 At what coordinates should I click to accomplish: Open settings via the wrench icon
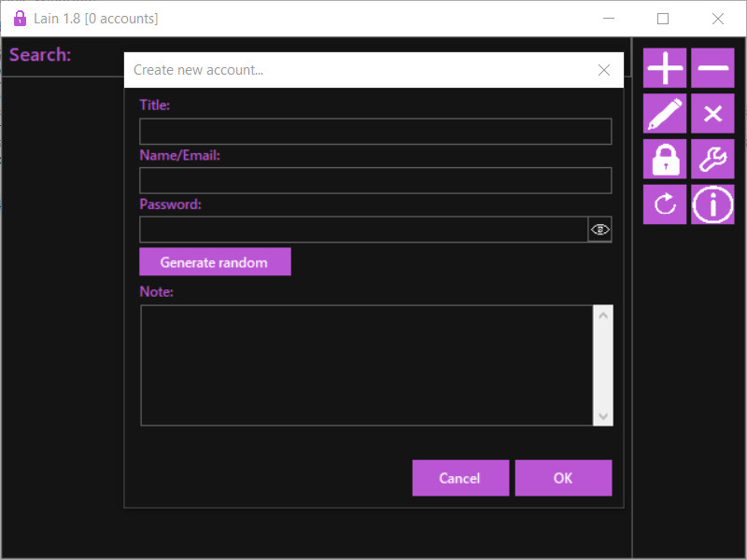(712, 159)
